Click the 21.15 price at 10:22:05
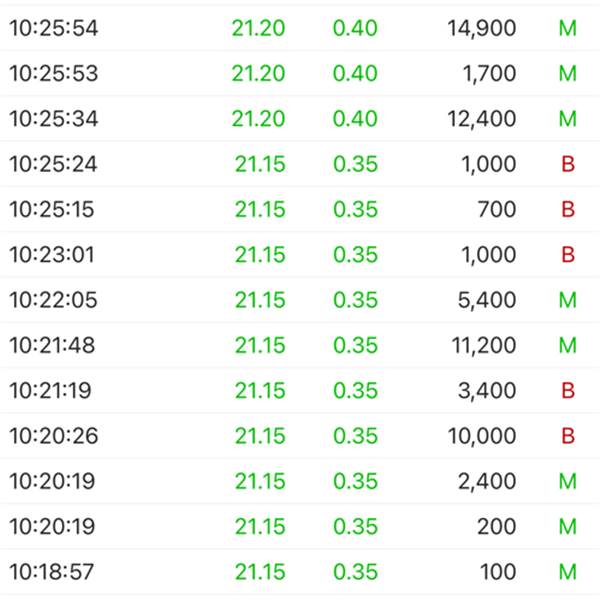This screenshot has width=600, height=600. coord(260,300)
